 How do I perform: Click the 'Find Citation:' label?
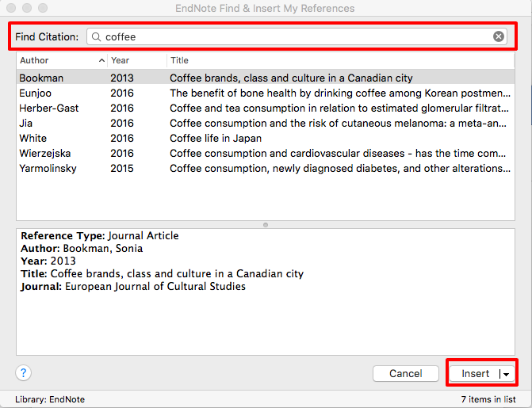point(47,36)
